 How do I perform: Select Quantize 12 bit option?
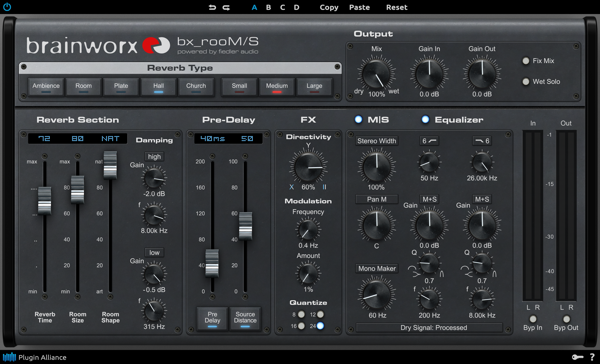click(320, 314)
